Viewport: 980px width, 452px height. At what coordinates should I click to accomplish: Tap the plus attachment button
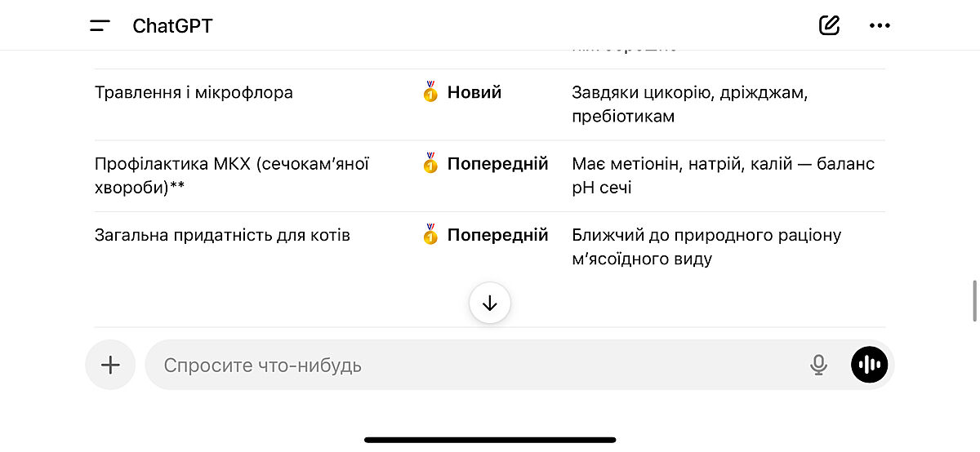coord(110,365)
